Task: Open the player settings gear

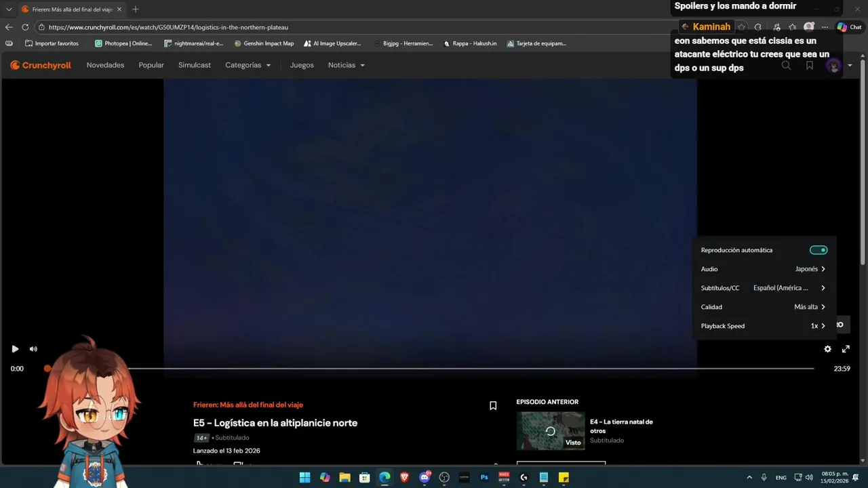Action: (827, 349)
